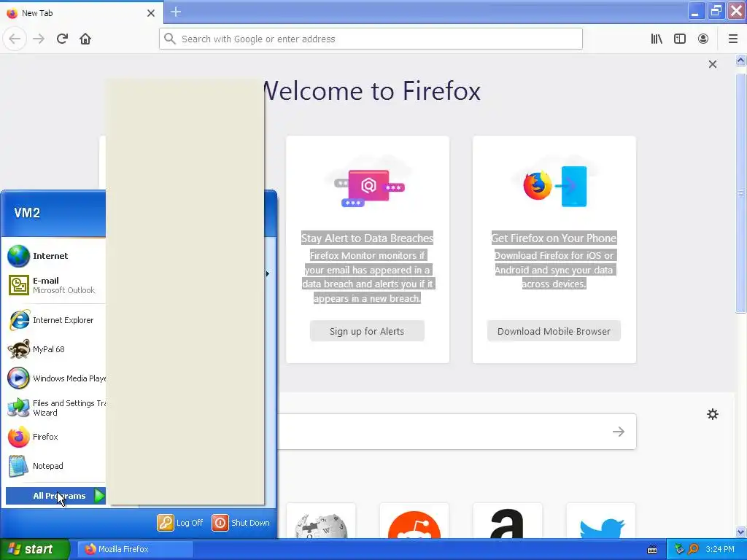The image size is (747, 560).
Task: Click Sign up for Alerts button
Action: point(367,331)
